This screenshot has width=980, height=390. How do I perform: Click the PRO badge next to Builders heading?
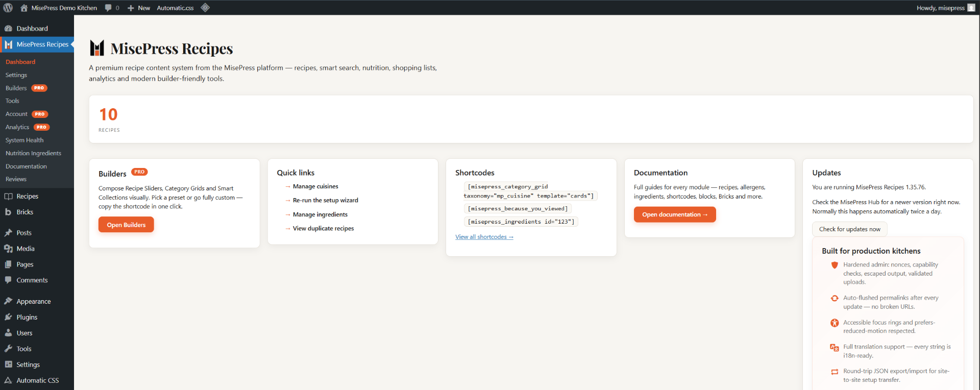point(139,172)
